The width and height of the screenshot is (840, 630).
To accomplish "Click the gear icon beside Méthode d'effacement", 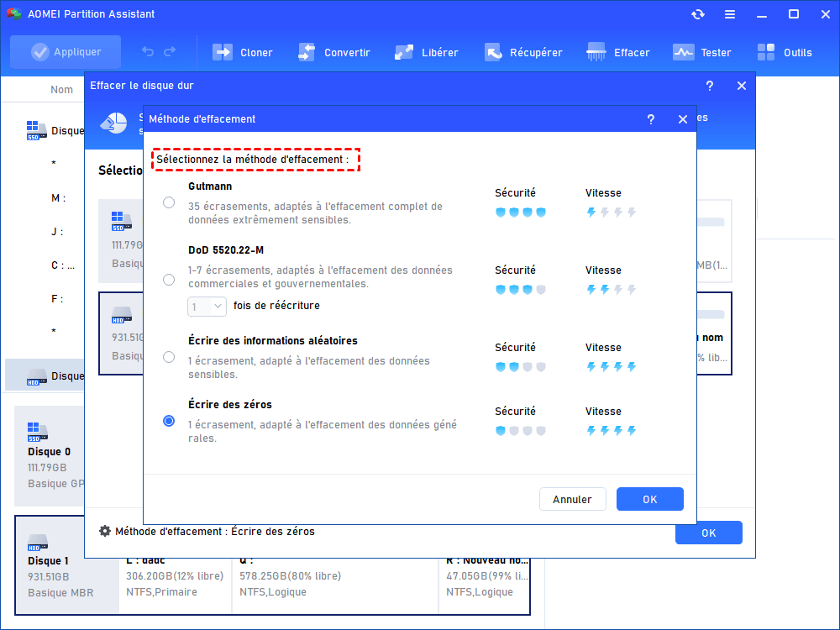I will point(105,531).
